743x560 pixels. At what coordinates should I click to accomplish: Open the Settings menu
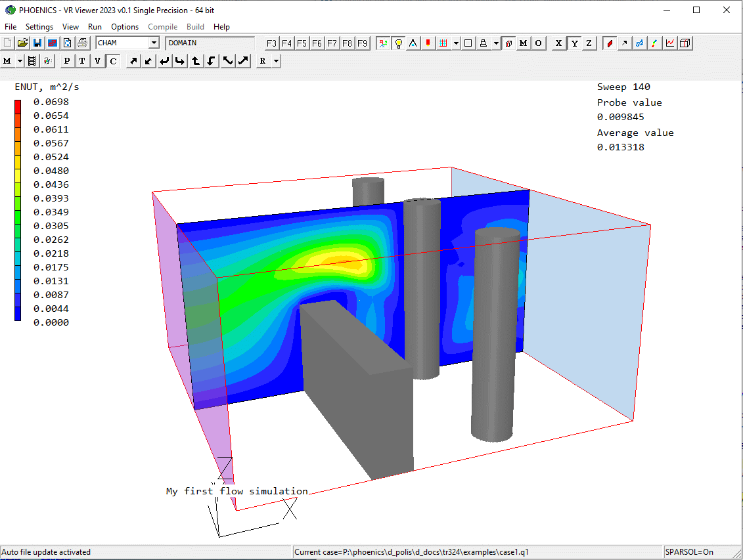click(39, 27)
